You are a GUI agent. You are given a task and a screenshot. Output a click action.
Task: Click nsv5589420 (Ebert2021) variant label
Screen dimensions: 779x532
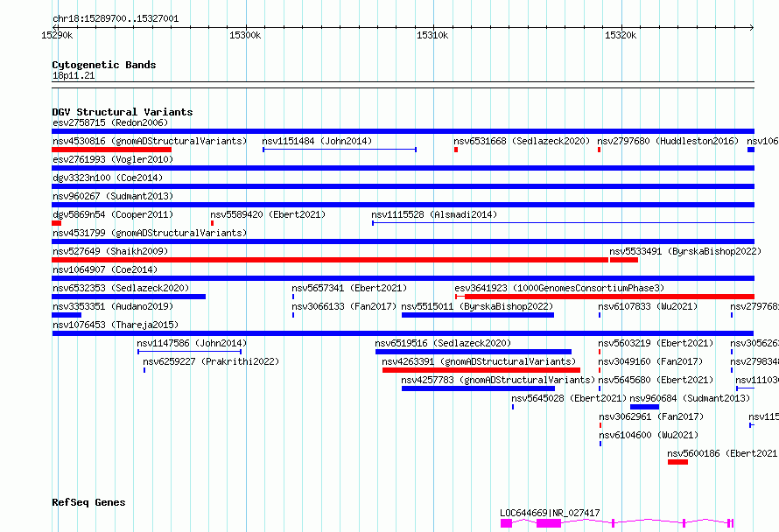(268, 214)
